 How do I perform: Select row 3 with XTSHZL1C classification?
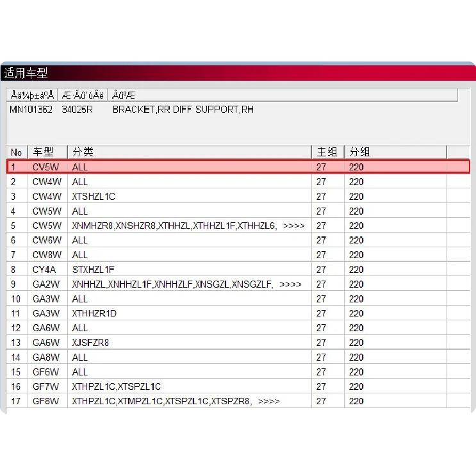(238, 196)
